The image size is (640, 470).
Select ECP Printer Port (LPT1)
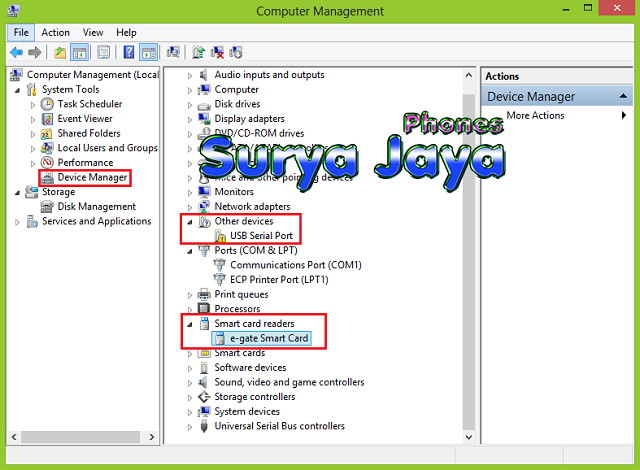279,279
